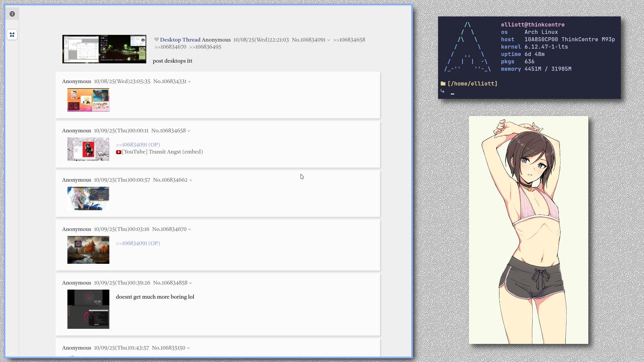The height and width of the screenshot is (362, 644).
Task: Expand post menu arrow for No.106834858
Action: [191, 283]
